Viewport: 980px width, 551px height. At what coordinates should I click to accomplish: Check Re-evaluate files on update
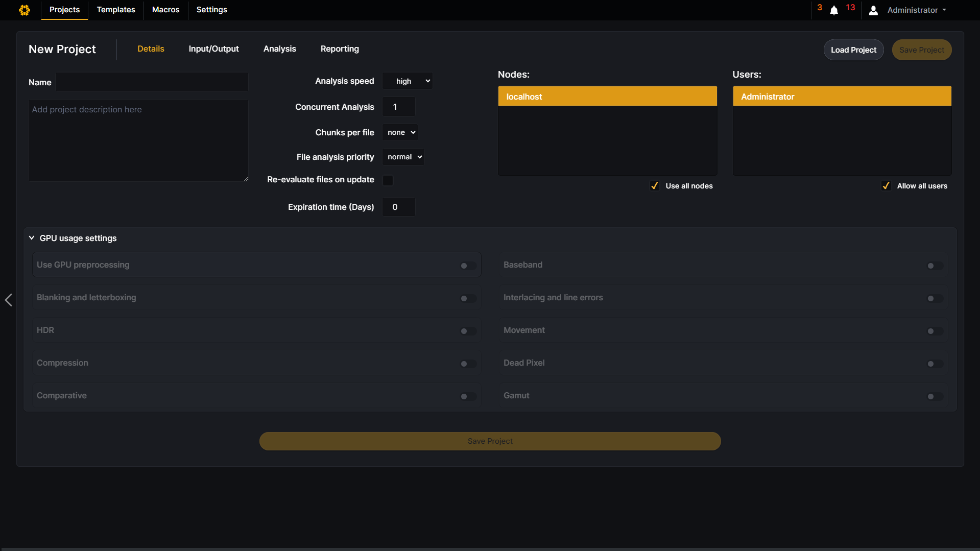point(388,180)
